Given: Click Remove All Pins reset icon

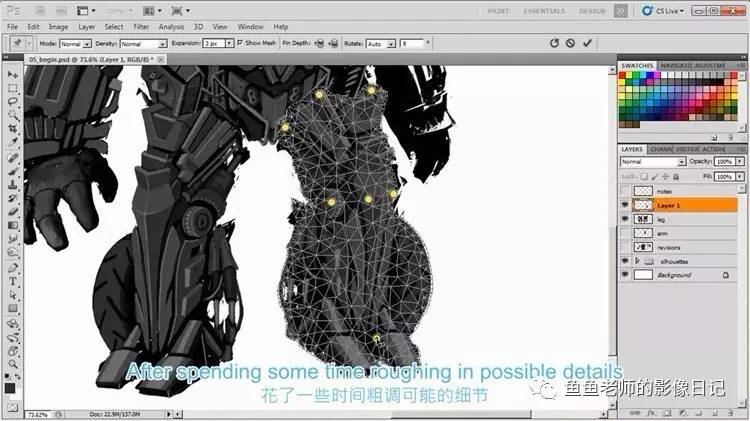Looking at the screenshot, I should click(554, 43).
